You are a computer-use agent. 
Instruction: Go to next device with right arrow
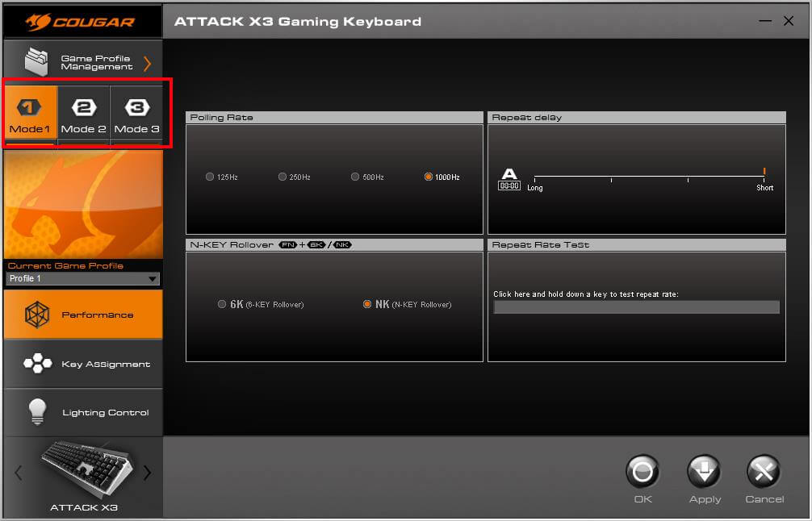[x=147, y=473]
